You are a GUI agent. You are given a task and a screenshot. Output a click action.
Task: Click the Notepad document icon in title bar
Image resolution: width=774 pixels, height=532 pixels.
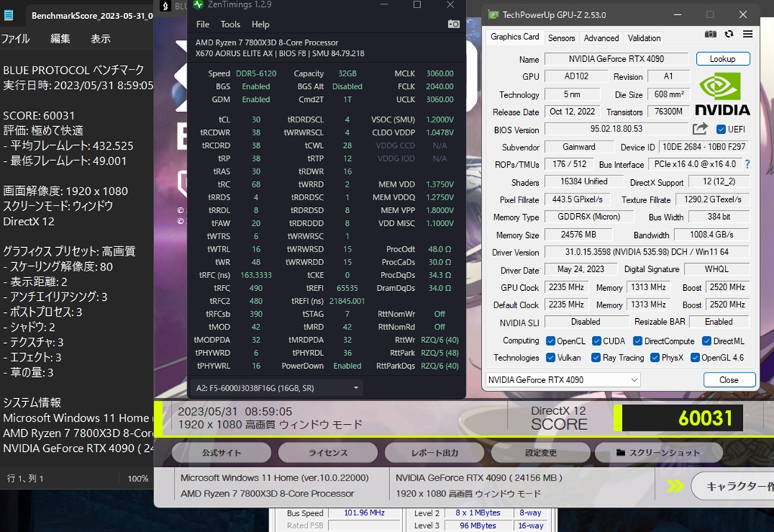pos(8,15)
